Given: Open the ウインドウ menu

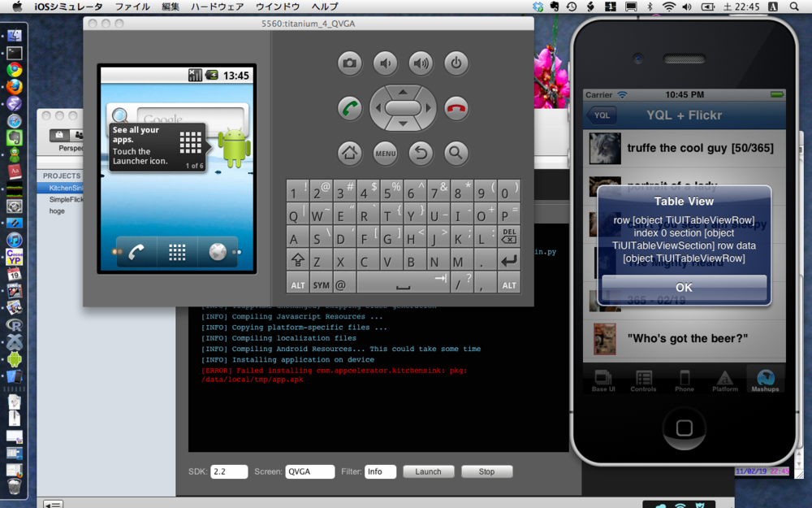Looking at the screenshot, I should click(x=278, y=7).
